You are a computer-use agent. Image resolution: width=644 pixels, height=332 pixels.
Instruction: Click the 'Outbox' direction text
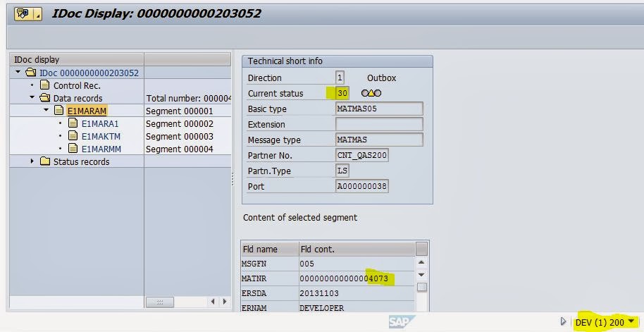[382, 78]
